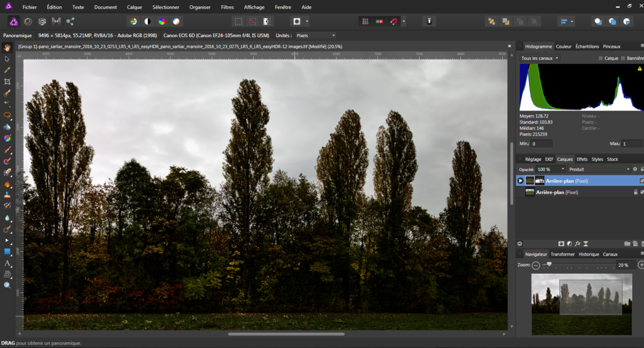This screenshot has height=348, width=644.
Task: Open the Filtres menu
Action: tap(227, 7)
